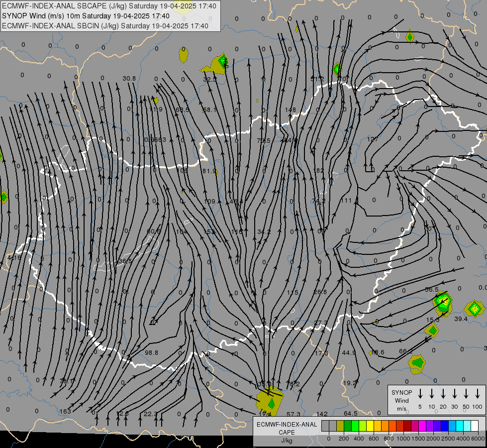
Task: Click the map value 127
Action: click(x=373, y=139)
